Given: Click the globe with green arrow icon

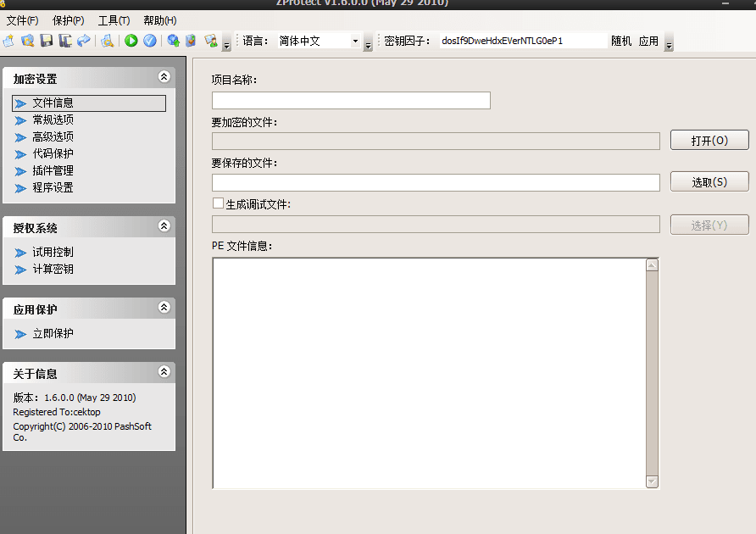Looking at the screenshot, I should pos(173,41).
